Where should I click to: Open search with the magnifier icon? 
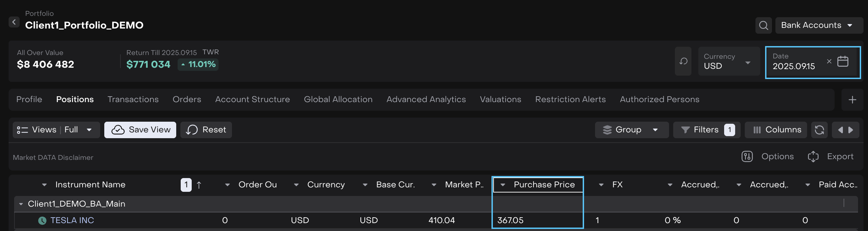(763, 25)
